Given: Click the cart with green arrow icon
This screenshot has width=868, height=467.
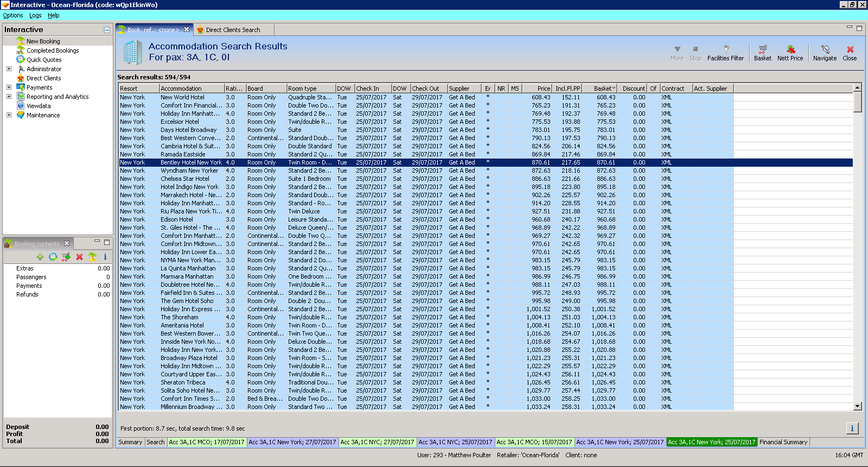Looking at the screenshot, I should click(66, 257).
